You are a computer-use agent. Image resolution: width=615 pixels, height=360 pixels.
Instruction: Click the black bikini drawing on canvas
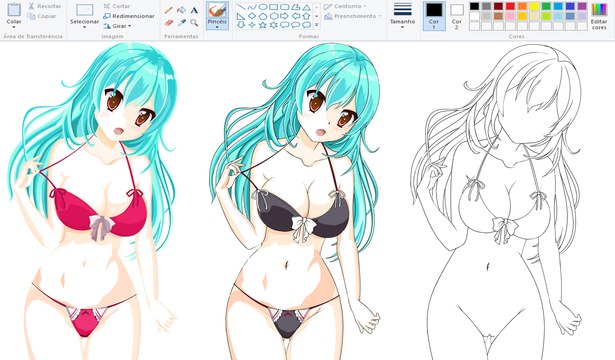click(296, 200)
